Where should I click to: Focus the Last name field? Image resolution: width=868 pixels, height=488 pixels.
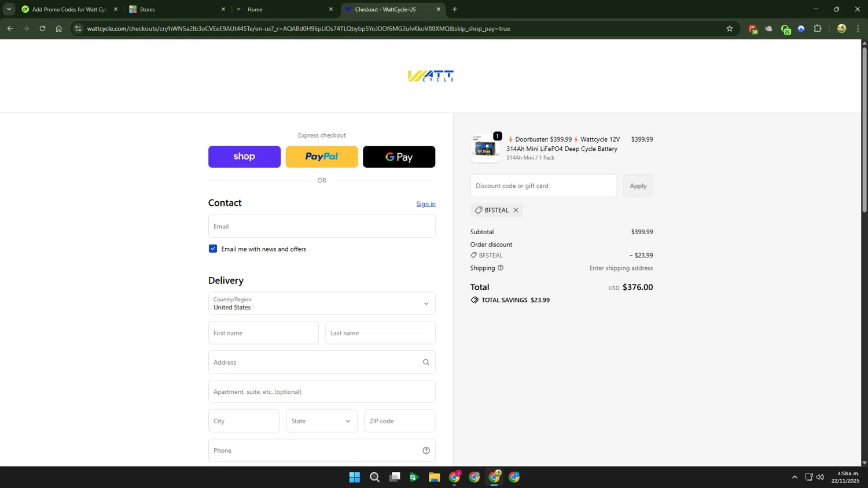click(x=380, y=333)
